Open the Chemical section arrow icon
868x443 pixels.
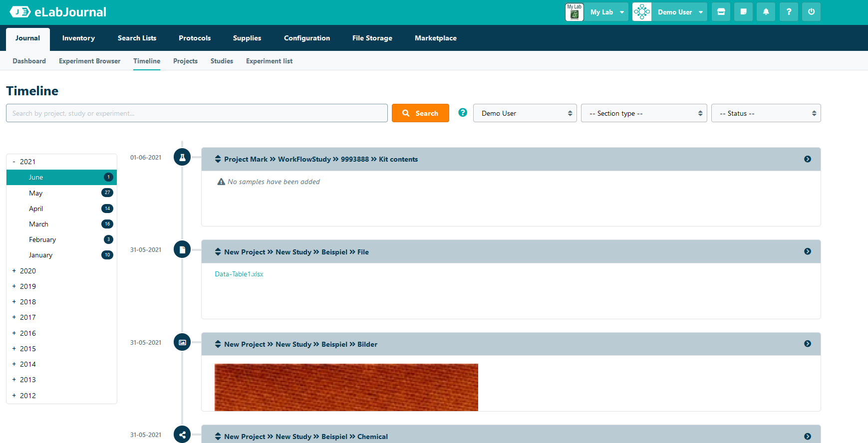coord(808,437)
